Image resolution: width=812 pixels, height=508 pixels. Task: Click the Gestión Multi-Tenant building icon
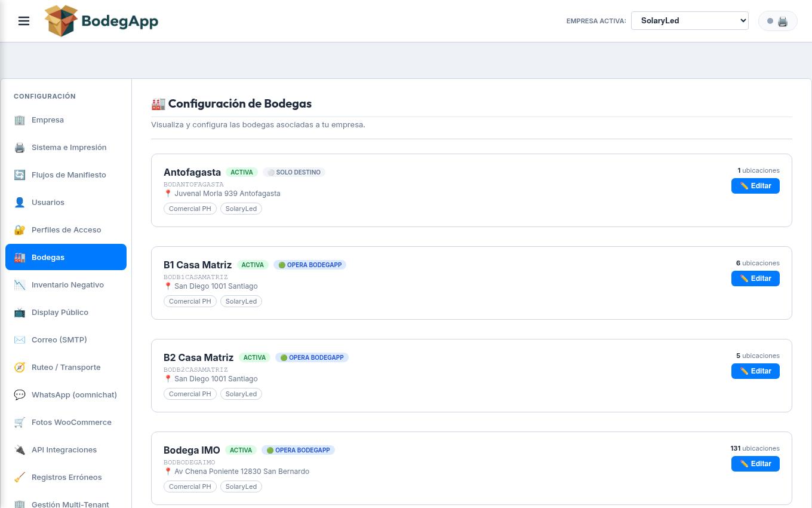click(x=20, y=504)
